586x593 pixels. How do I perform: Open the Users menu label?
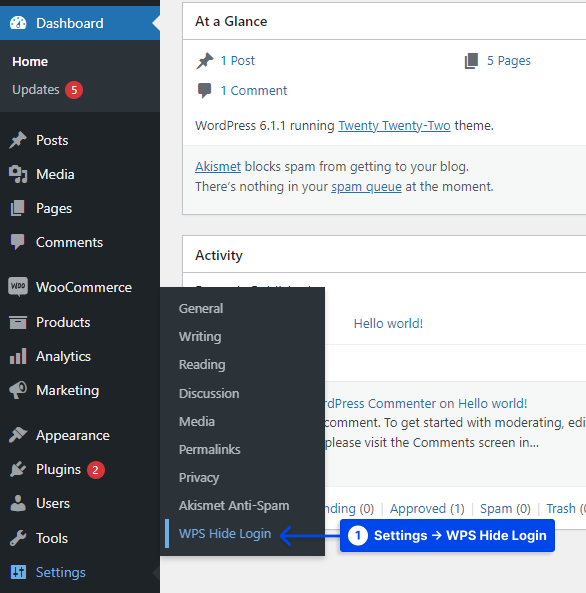tap(53, 503)
